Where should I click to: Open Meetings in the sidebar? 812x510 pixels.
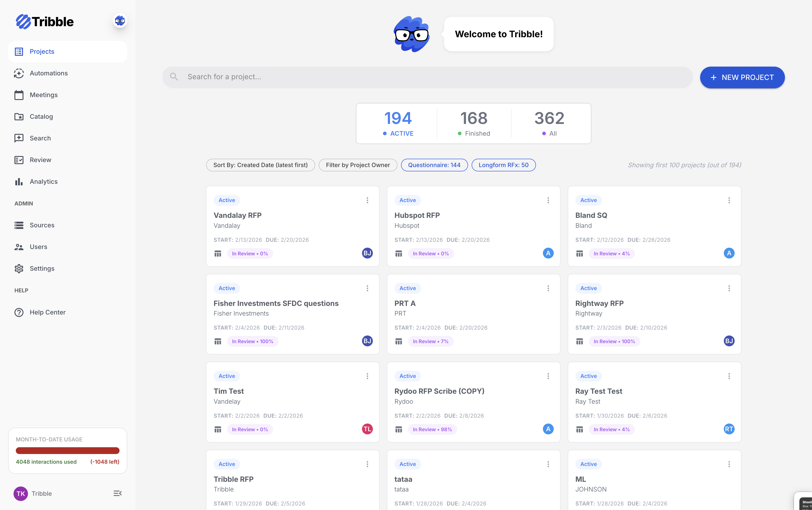(x=67, y=95)
